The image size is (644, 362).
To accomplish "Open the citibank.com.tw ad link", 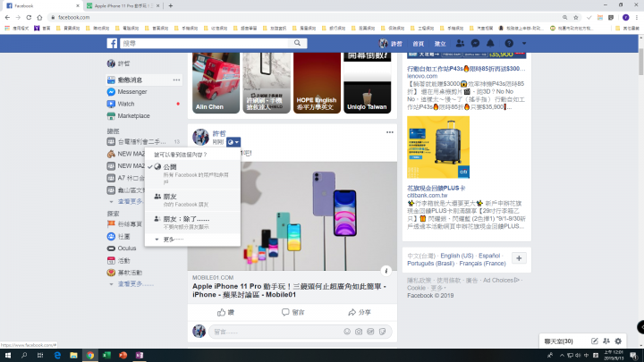I will [428, 196].
